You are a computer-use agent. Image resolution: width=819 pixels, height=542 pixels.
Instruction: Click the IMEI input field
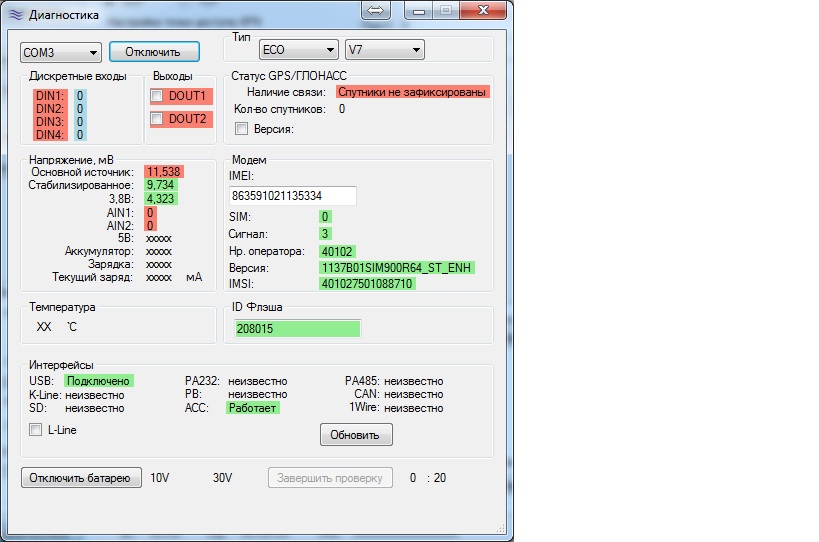[293, 196]
